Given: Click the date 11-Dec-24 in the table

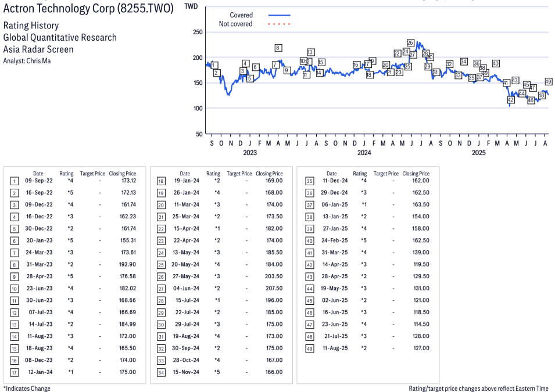Looking at the screenshot, I should click(335, 181).
